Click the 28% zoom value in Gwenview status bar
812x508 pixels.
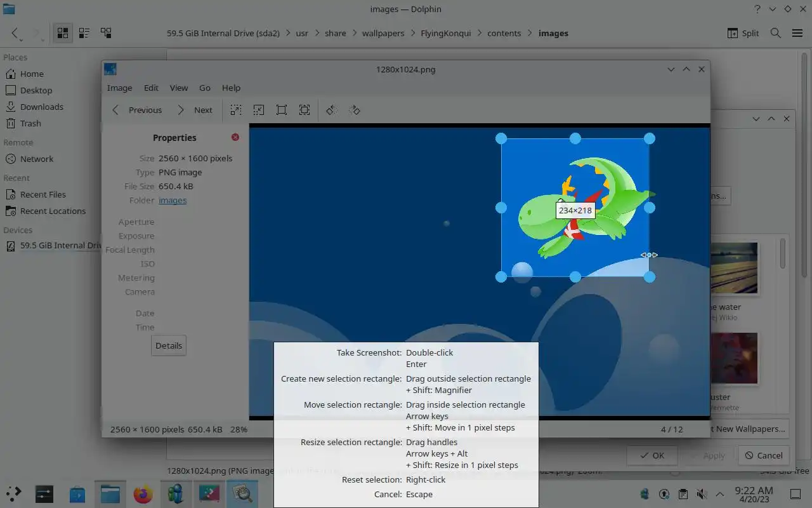239,429
